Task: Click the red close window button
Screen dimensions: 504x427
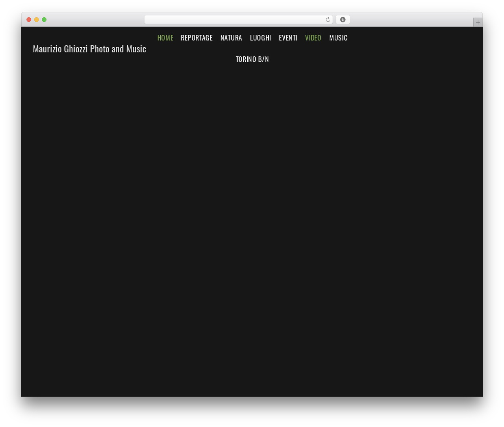Action: pyautogui.click(x=29, y=20)
